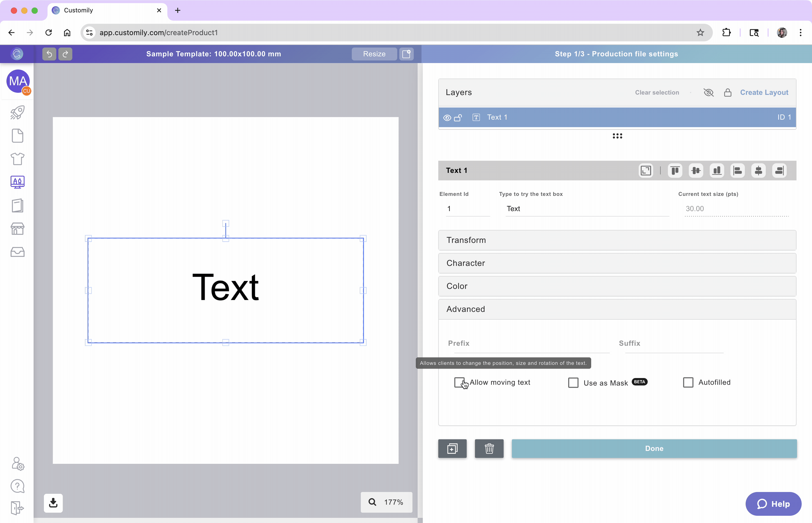Align text to top with the align-top icon
This screenshot has height=523, width=812.
tap(675, 171)
